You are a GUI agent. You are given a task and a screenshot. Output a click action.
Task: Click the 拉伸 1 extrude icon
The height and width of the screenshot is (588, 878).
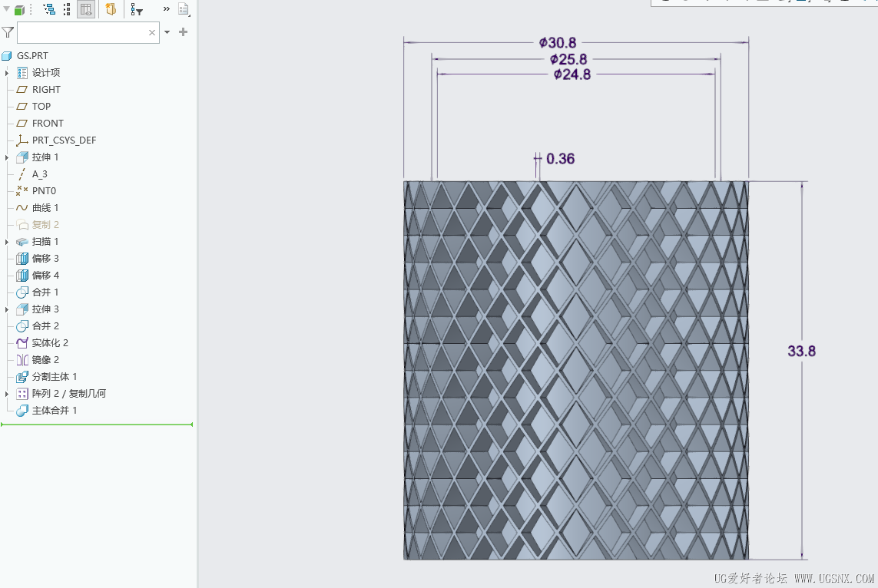(22, 157)
